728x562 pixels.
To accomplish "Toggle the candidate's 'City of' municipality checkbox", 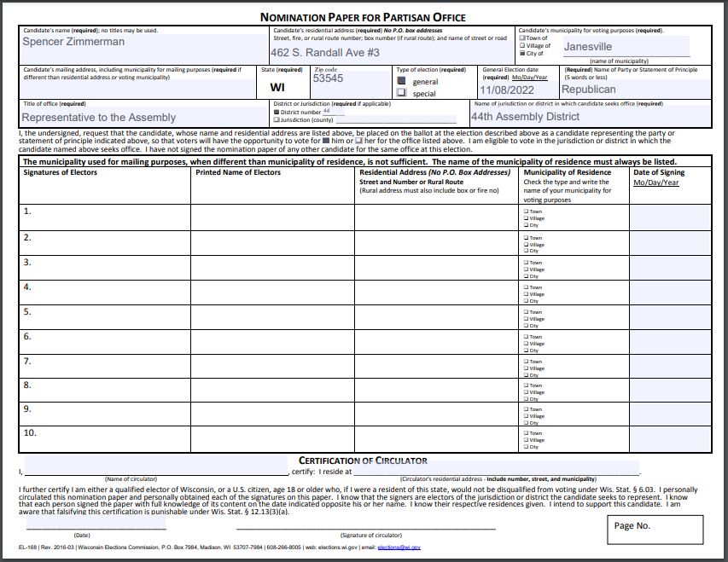I will 522,54.
